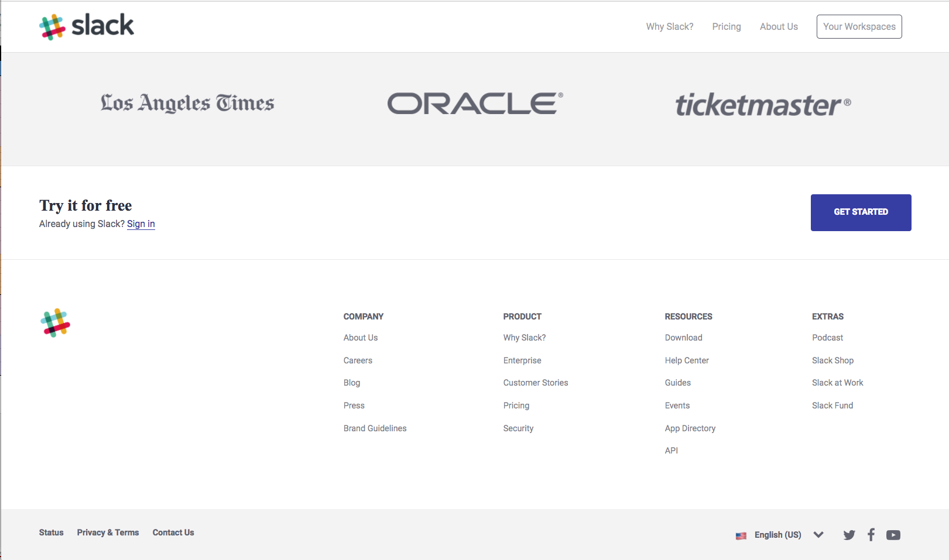Click the Your Workspaces button
This screenshot has height=560, width=949.
point(859,27)
